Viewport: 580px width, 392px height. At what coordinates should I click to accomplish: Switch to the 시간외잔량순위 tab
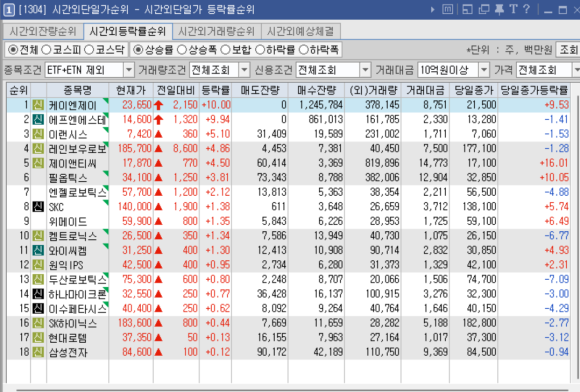click(x=43, y=31)
